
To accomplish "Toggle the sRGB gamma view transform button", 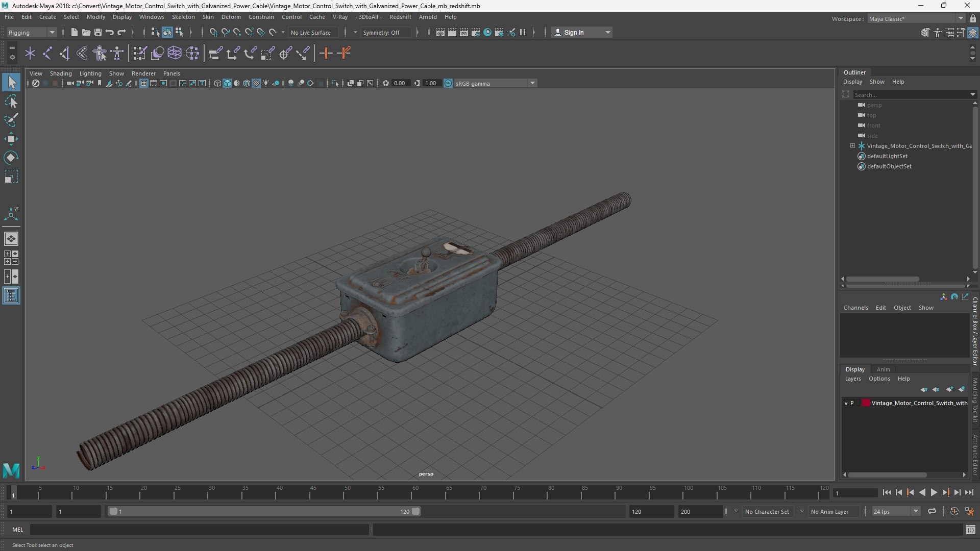I will (448, 83).
